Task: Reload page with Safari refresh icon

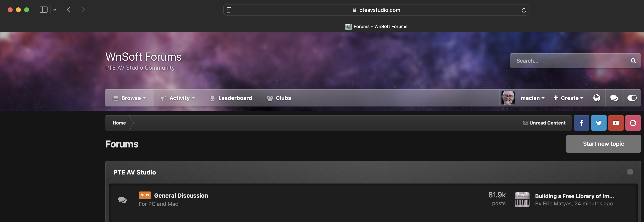Action: (x=524, y=10)
